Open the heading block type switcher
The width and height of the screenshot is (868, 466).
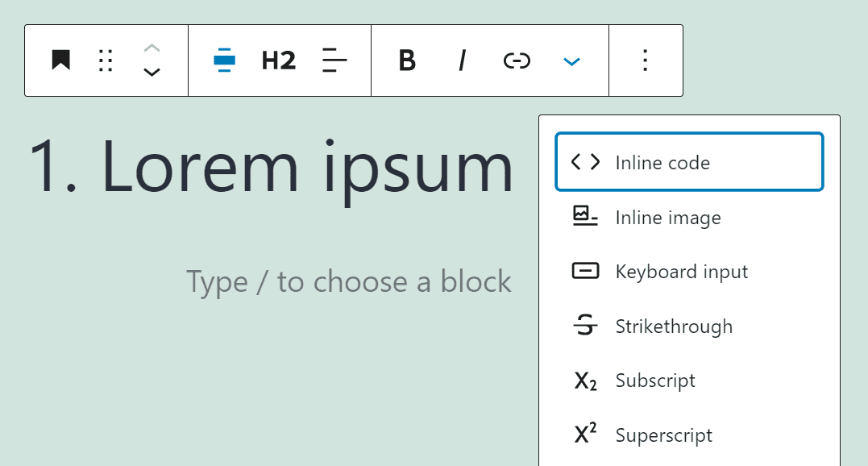[226, 60]
